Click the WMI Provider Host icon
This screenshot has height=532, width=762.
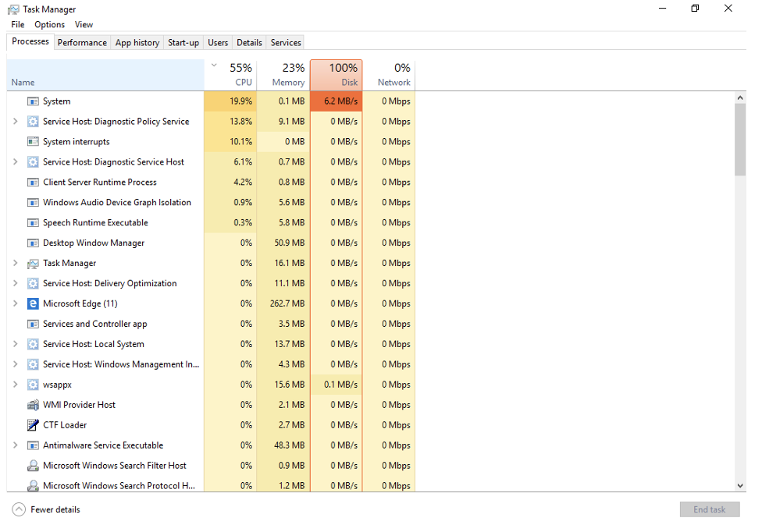[33, 404]
